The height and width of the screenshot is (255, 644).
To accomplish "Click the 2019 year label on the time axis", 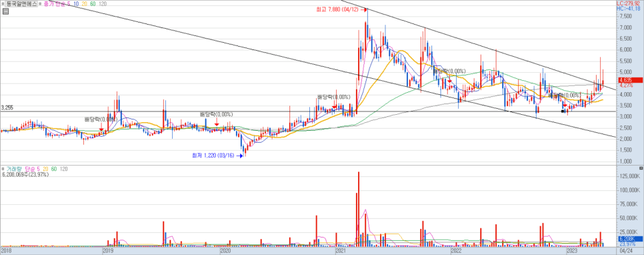I will point(108,250).
